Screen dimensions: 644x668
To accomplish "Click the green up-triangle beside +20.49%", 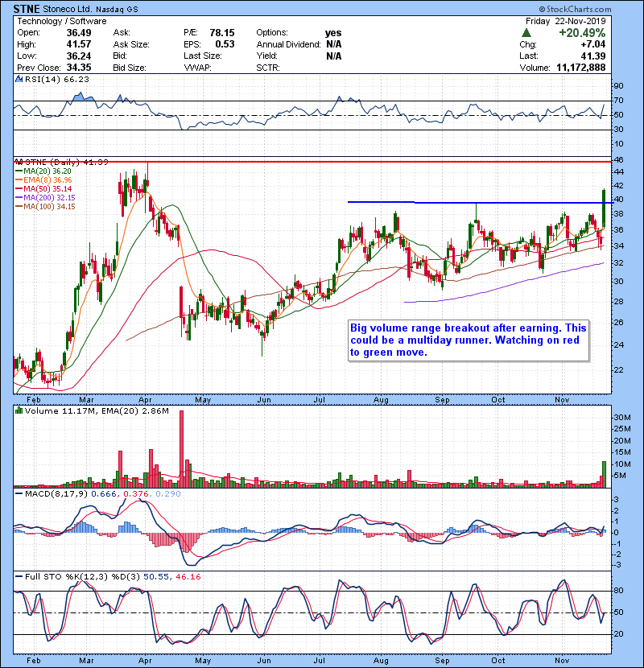I will click(526, 33).
